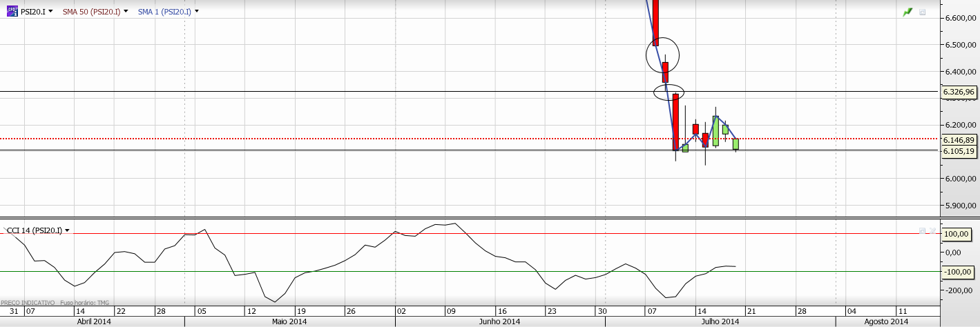Image resolution: width=980 pixels, height=327 pixels.
Task: Select the small ellipse drawing near 6.326 line
Action: [669, 91]
